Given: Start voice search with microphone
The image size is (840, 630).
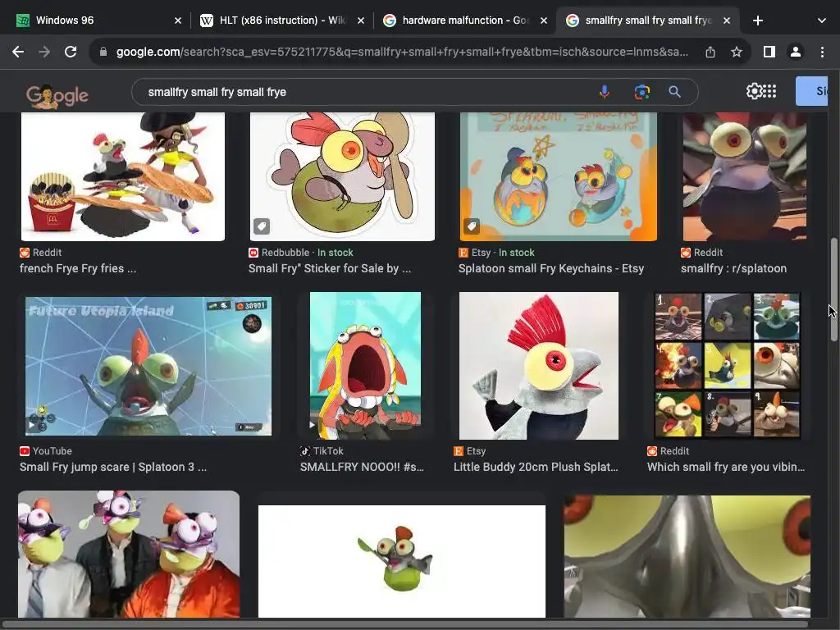Looking at the screenshot, I should pyautogui.click(x=605, y=92).
